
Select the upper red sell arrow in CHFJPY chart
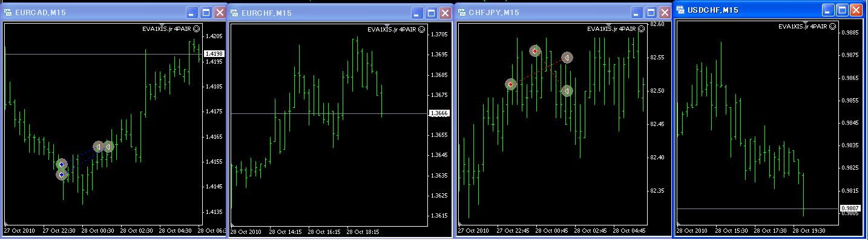coord(535,51)
